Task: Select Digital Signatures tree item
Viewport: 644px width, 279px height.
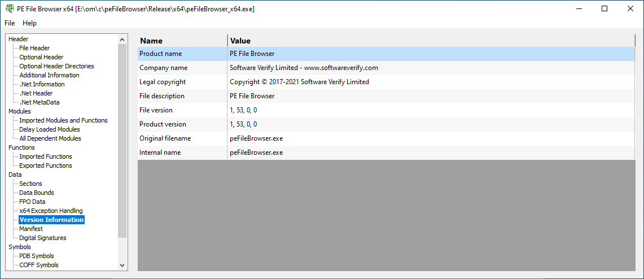Action: (x=43, y=238)
